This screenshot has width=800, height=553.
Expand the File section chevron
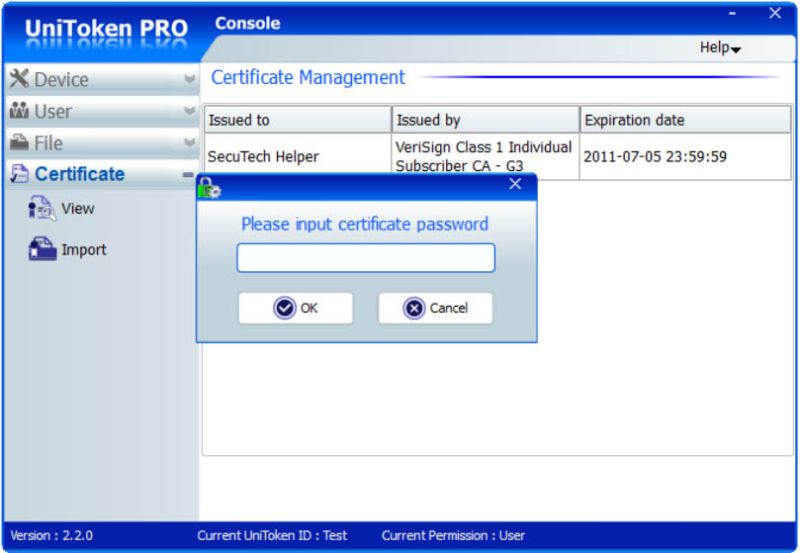(x=189, y=142)
